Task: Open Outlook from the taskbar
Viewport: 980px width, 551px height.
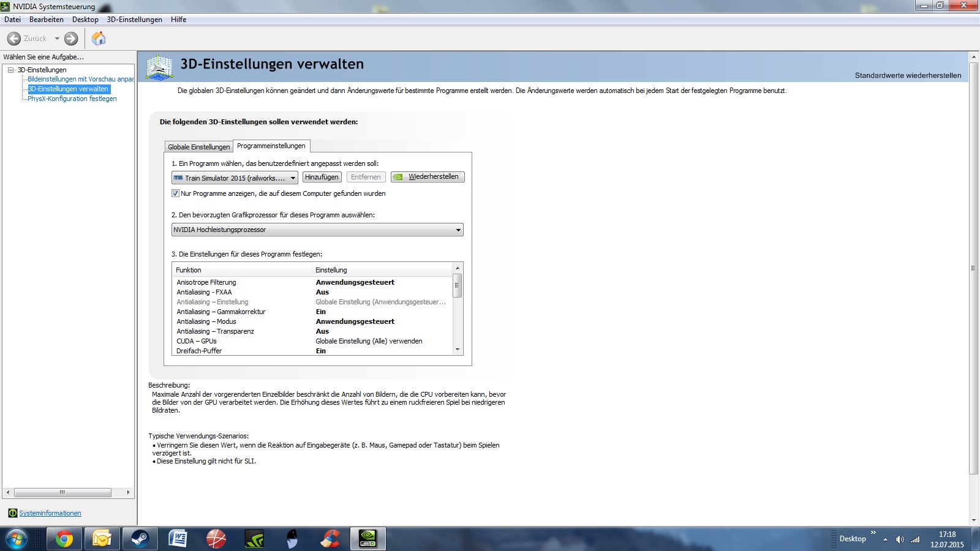Action: 102,539
